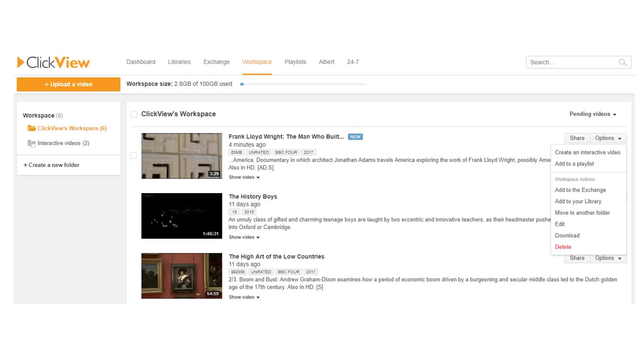Open The History Boys video thumbnail
644x362 pixels.
(x=181, y=216)
